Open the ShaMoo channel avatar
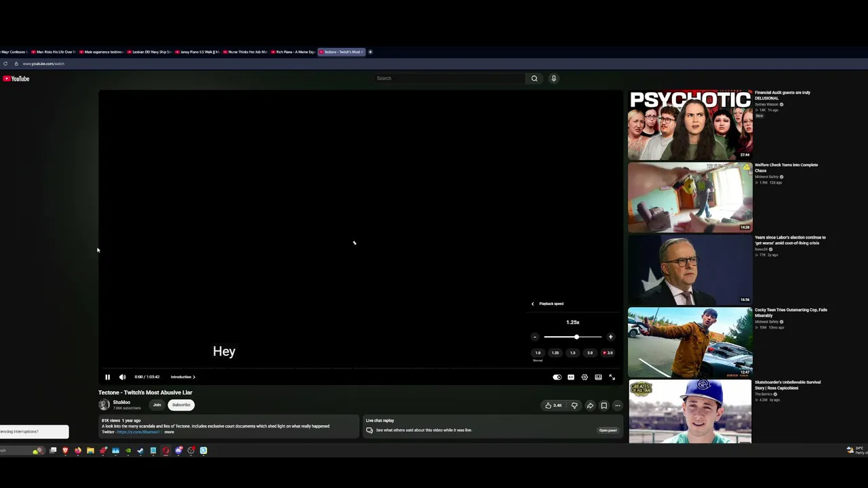Screen dimensions: 868x488 (104, 405)
